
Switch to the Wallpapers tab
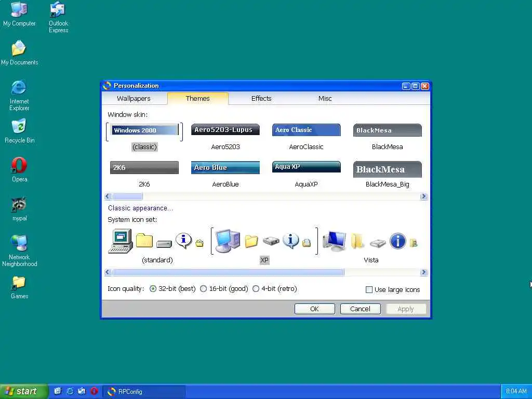(134, 98)
